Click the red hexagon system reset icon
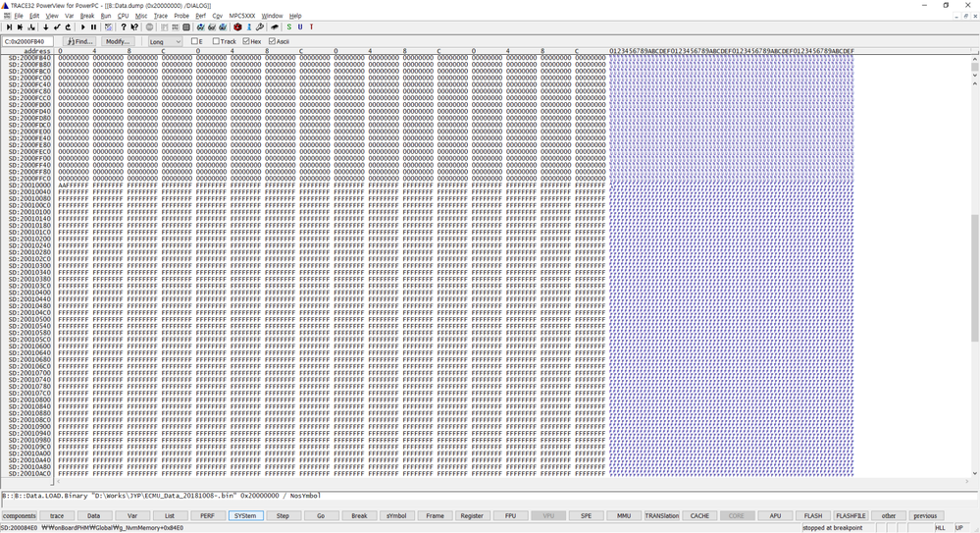 click(237, 27)
